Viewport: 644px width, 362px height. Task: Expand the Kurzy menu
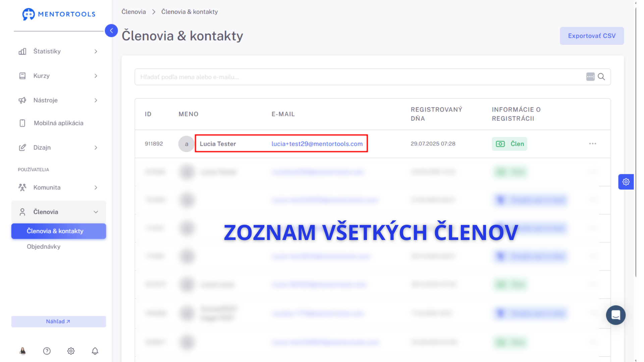(x=59, y=76)
